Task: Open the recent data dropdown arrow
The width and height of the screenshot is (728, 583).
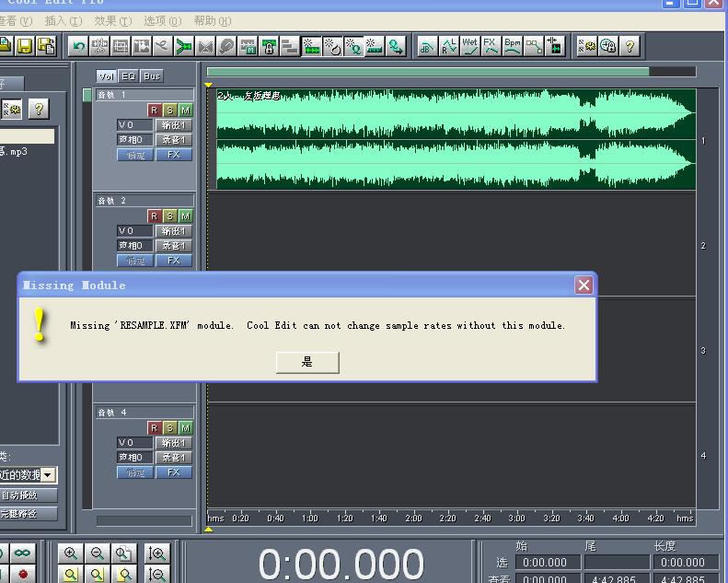Action: point(48,474)
